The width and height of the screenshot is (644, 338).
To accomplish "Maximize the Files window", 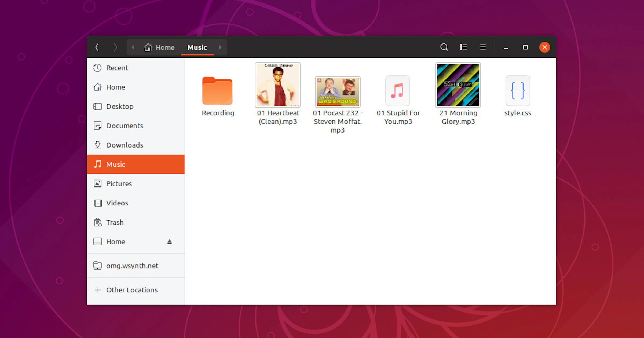I will tap(525, 47).
